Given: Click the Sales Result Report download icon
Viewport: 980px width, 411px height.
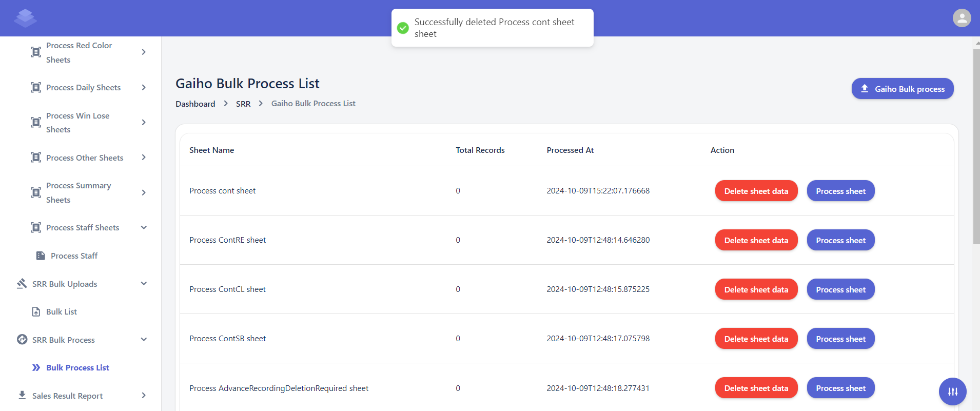Looking at the screenshot, I should [22, 395].
